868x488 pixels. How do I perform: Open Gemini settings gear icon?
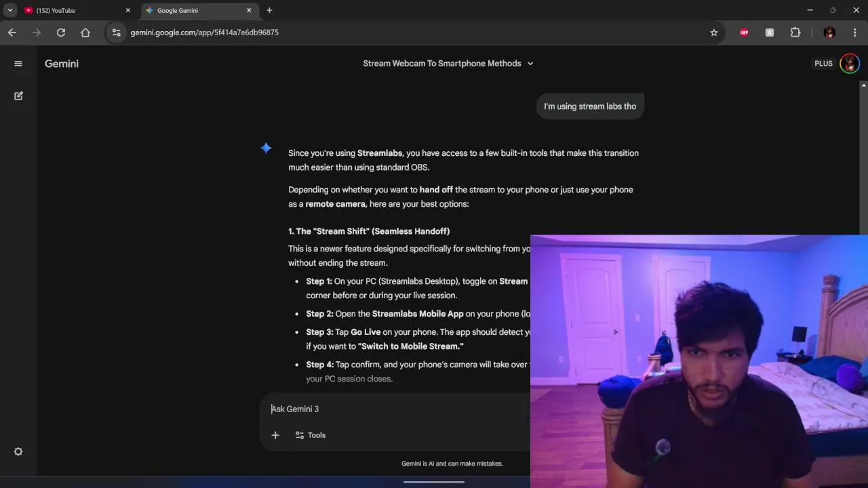pos(18,451)
